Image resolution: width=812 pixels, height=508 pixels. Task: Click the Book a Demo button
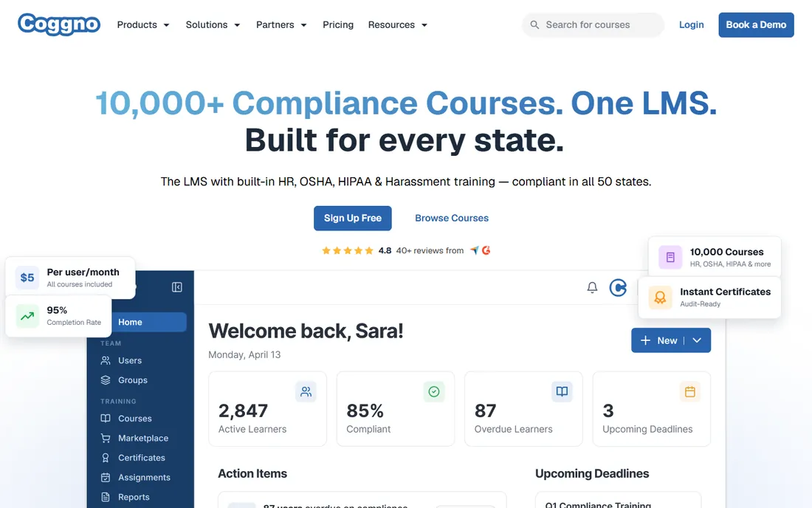[756, 25]
